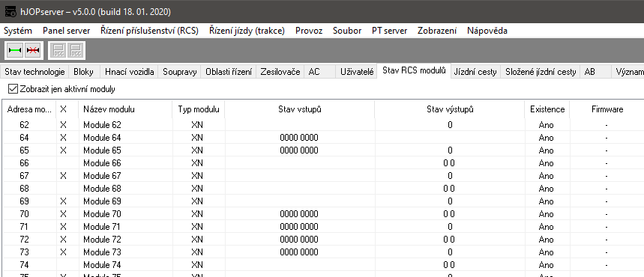This screenshot has width=644, height=277.
Task: Switch to the Zesilovače tab
Action: pos(280,72)
